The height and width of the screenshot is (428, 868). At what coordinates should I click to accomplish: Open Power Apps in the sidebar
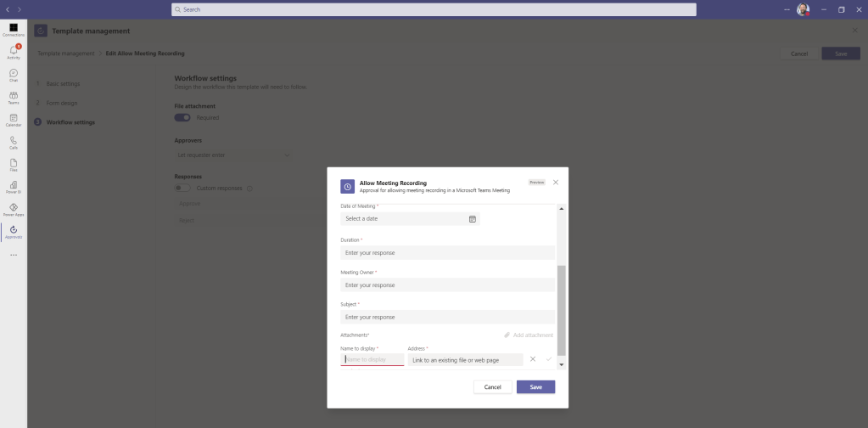(x=13, y=209)
